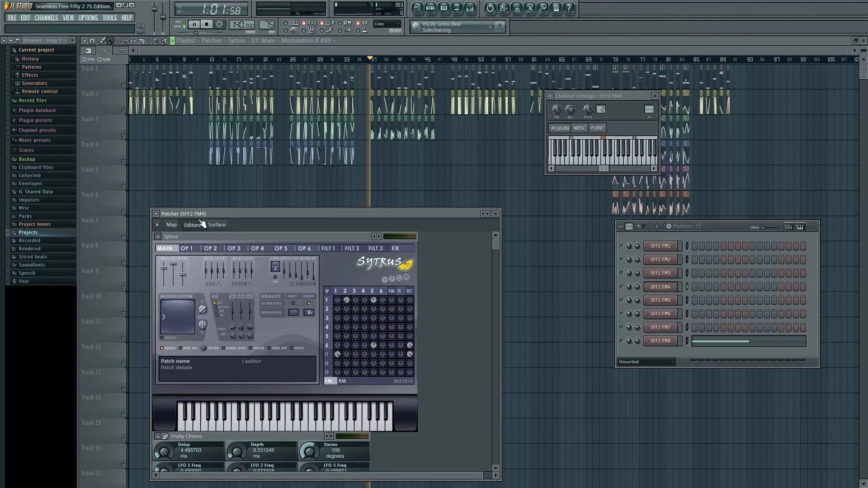This screenshot has width=868, height=488.
Task: Mute the SFF2 FM1 channel LED
Action: [x=621, y=246]
